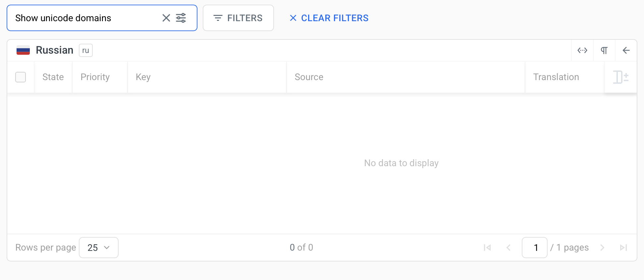The height and width of the screenshot is (280, 644).
Task: Click CLEAR FILTERS link
Action: [329, 18]
